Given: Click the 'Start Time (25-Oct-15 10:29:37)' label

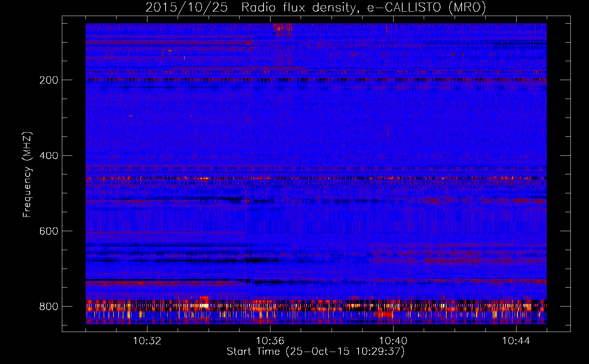Looking at the screenshot, I should click(x=316, y=352).
